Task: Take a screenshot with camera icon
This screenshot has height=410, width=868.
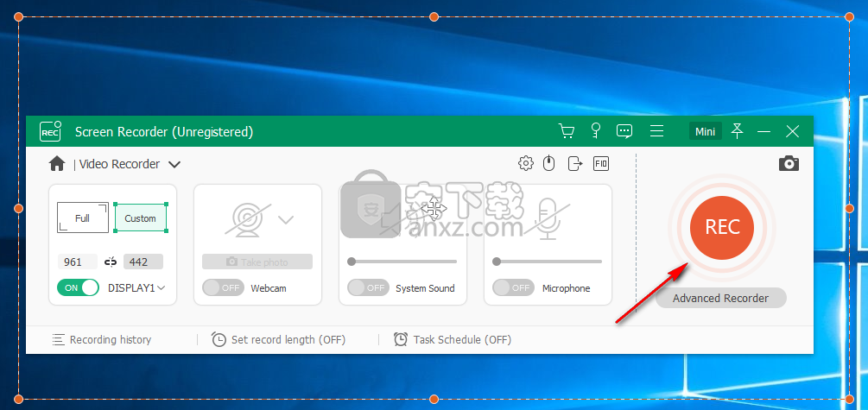Action: pos(789,163)
